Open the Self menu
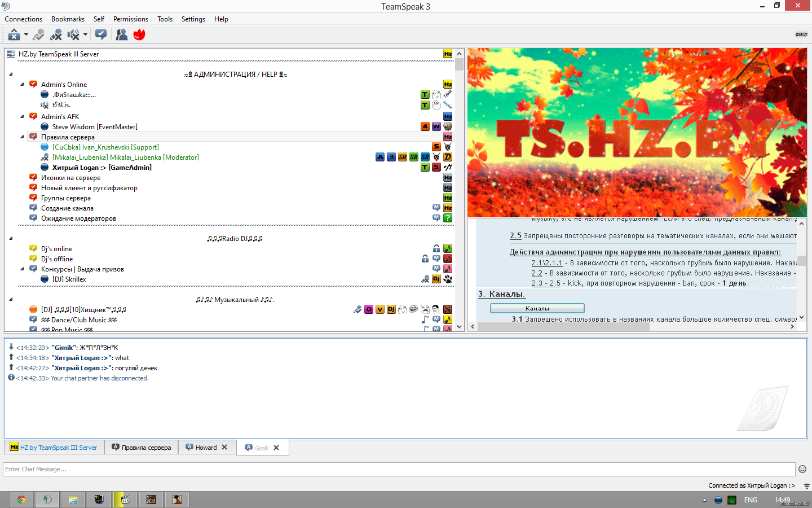 99,19
